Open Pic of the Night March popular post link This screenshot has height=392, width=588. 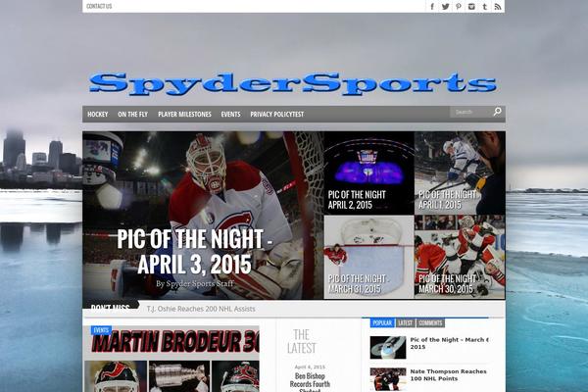pyautogui.click(x=449, y=343)
